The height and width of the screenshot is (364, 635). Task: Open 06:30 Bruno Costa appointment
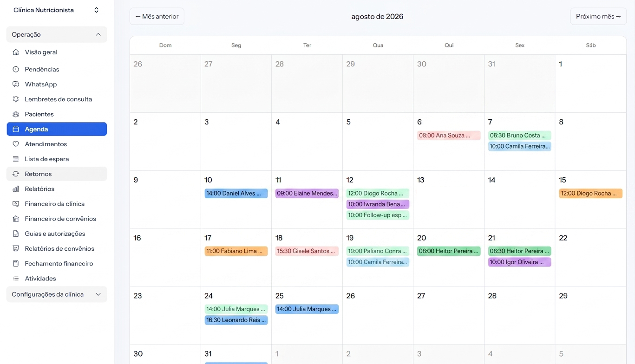tap(520, 136)
